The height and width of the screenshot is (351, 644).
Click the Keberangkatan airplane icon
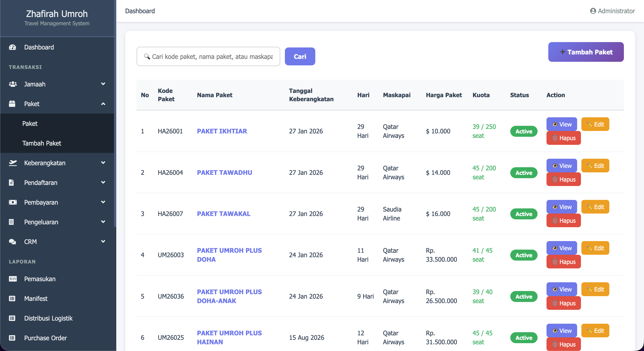(x=13, y=163)
